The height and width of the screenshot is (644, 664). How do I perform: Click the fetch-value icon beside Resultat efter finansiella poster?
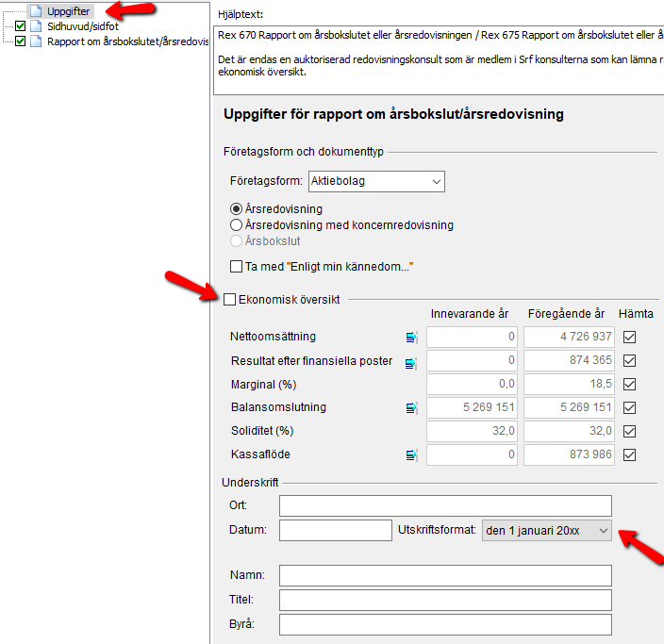click(411, 363)
